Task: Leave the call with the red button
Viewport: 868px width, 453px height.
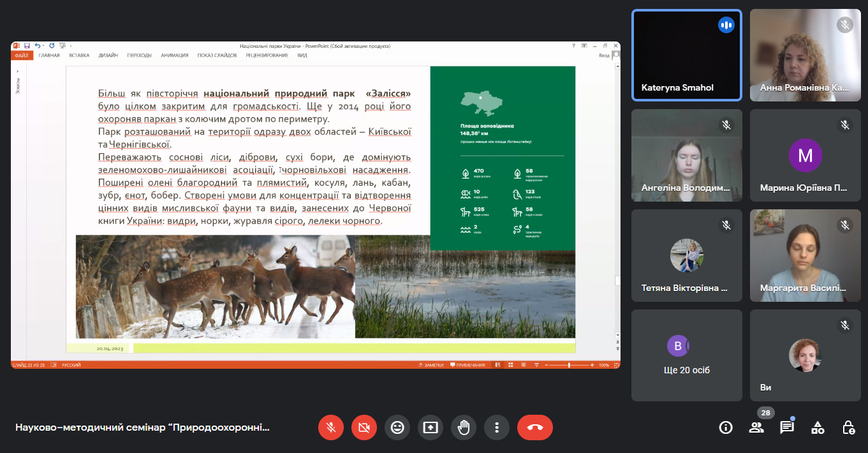Action: click(x=534, y=427)
